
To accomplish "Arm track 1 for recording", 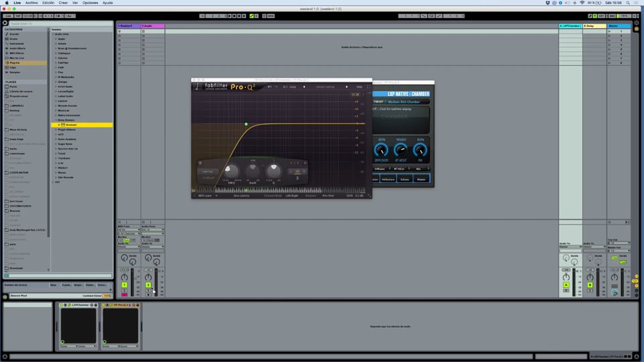I will [x=124, y=295].
